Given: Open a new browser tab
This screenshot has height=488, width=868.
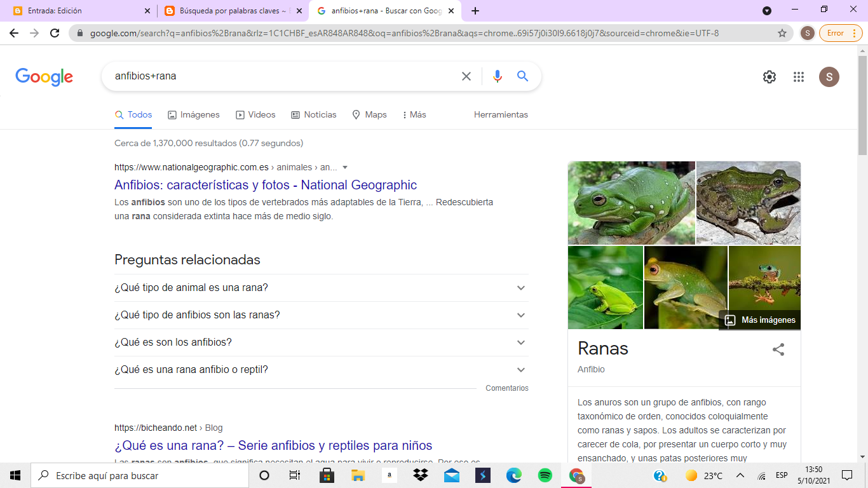Looking at the screenshot, I should click(x=475, y=11).
